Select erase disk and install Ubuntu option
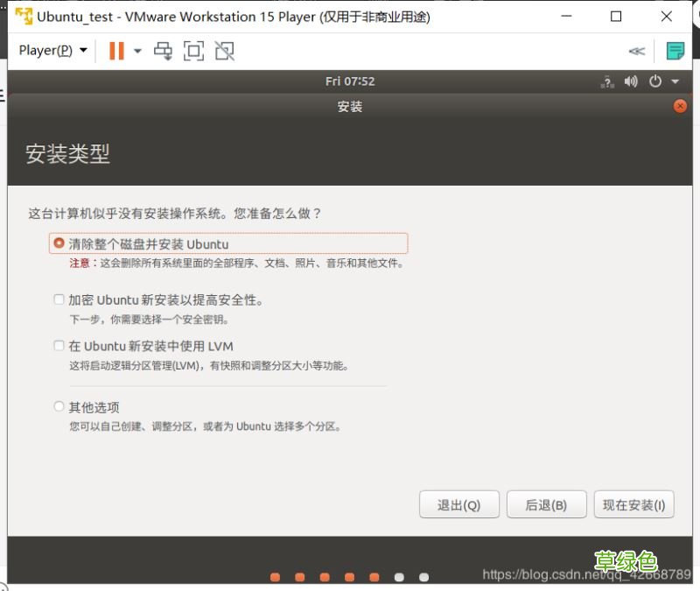This screenshot has height=591, width=700. [228, 244]
